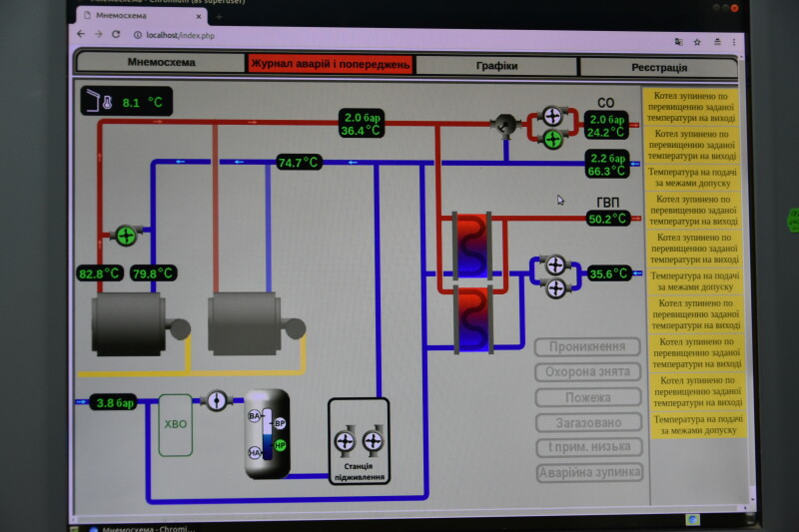Click the СО 2.0 бар 24.2°C reading
Image resolution: width=799 pixels, height=532 pixels.
(x=606, y=125)
